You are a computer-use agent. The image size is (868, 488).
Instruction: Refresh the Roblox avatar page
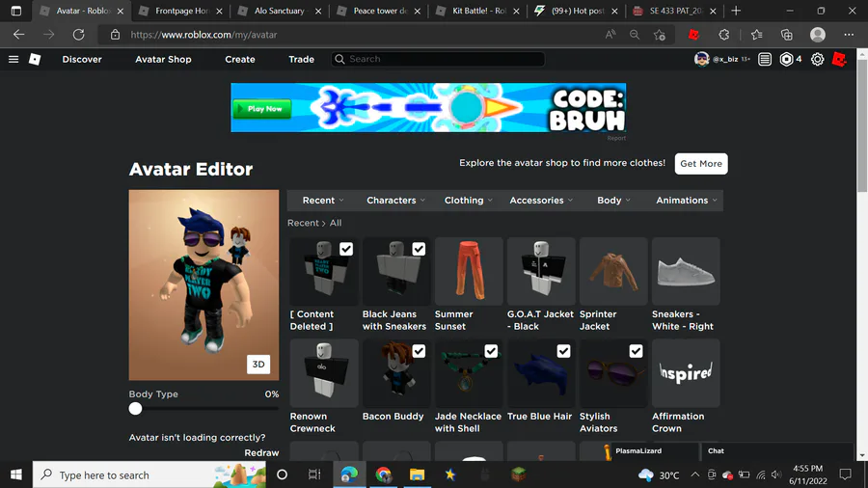79,35
